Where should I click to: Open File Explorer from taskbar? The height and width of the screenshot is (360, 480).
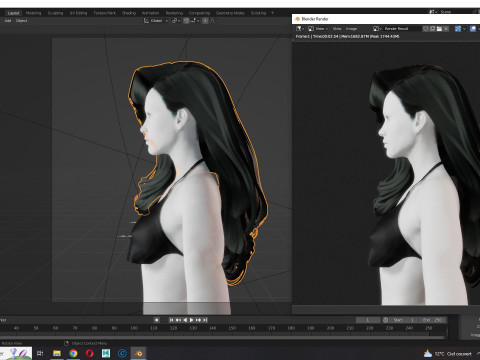pyautogui.click(x=57, y=353)
